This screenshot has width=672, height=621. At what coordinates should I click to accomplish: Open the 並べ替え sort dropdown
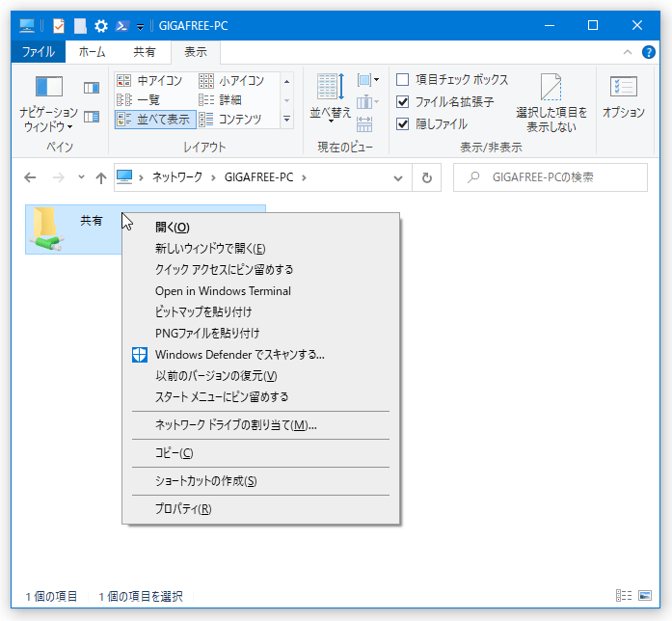tap(331, 98)
